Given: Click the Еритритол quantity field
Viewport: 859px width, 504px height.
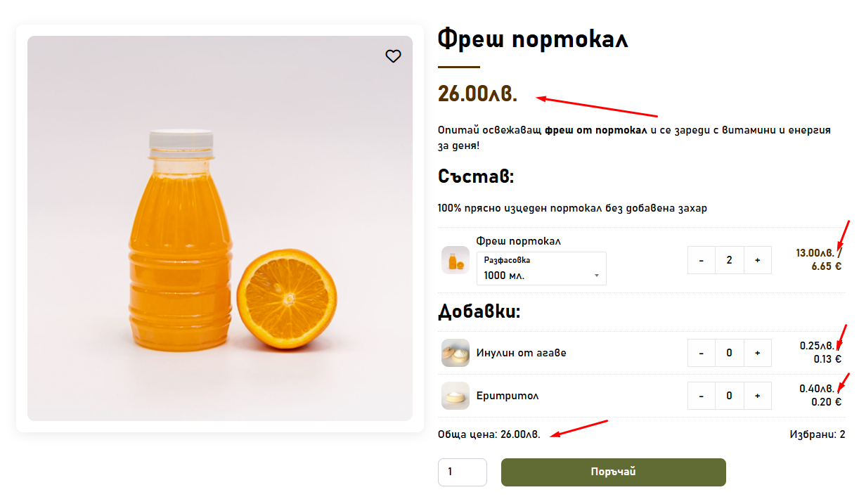Looking at the screenshot, I should (x=729, y=396).
